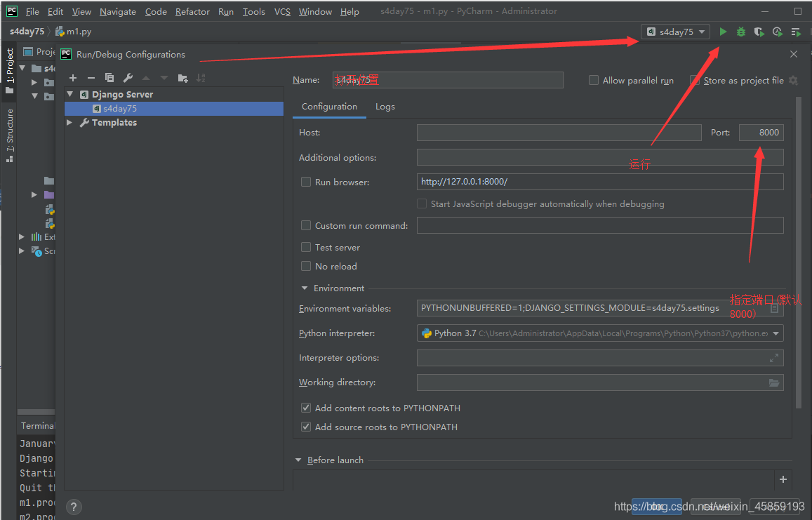
Task: Open Store as project file settings gear
Action: coord(793,80)
